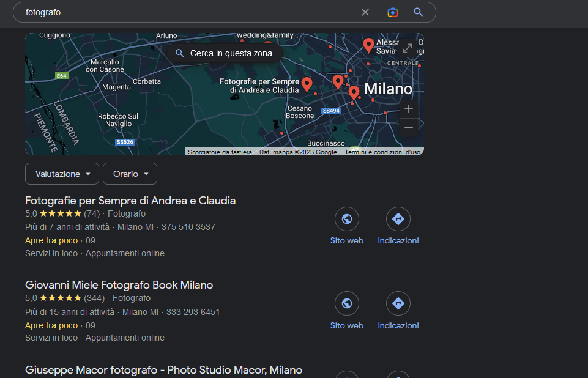Viewport: 588px width, 378px height.
Task: Open 'Termini e condizioni d'uso' link
Action: point(382,152)
